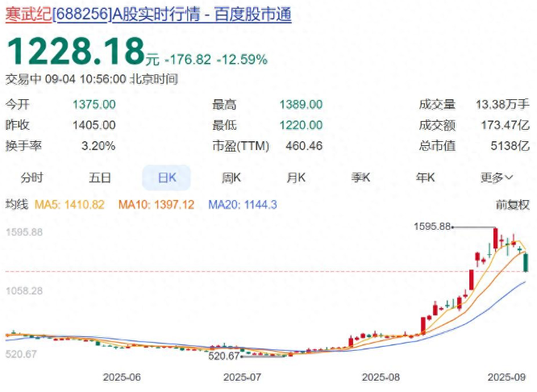Viewport: 537px width, 392px height.
Task: Open the A股实时行情 - 百度股市通 link
Action: 202,15
